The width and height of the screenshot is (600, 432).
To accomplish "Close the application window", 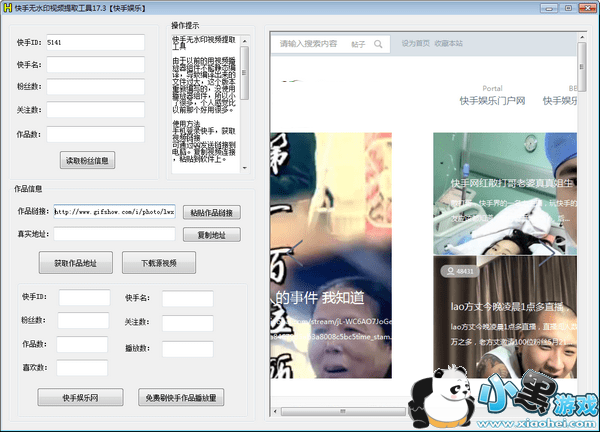I will click(x=588, y=8).
